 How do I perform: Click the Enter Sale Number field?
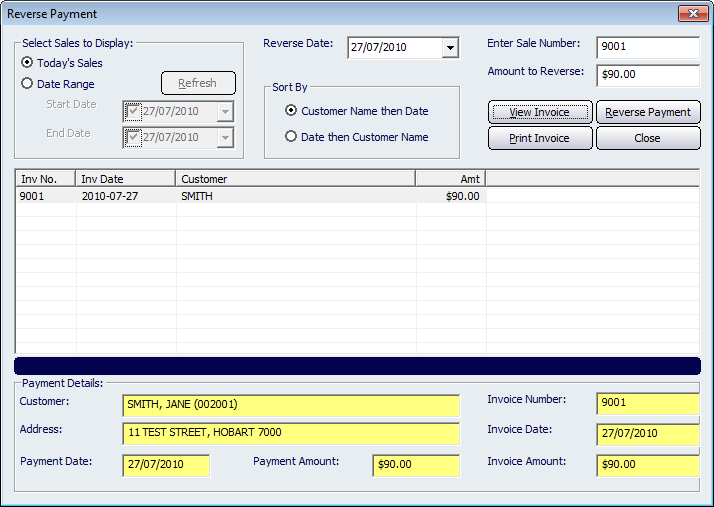pyautogui.click(x=648, y=47)
